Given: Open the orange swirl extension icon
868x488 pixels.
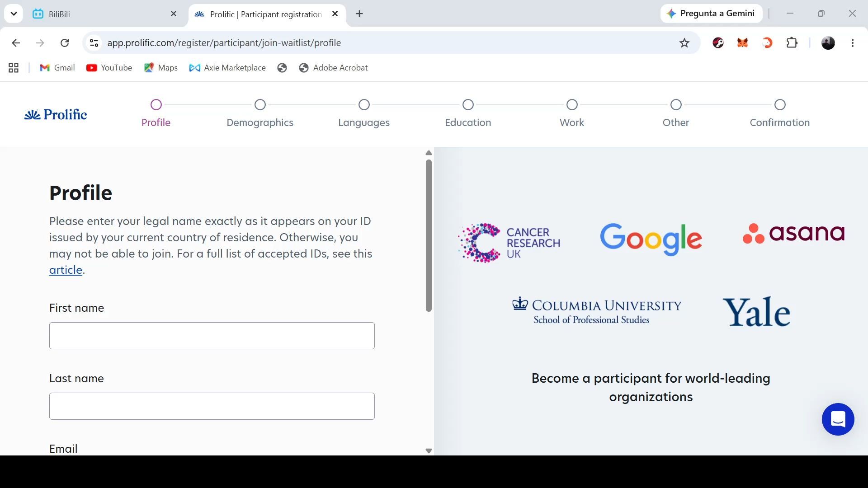Looking at the screenshot, I should pyautogui.click(x=767, y=43).
